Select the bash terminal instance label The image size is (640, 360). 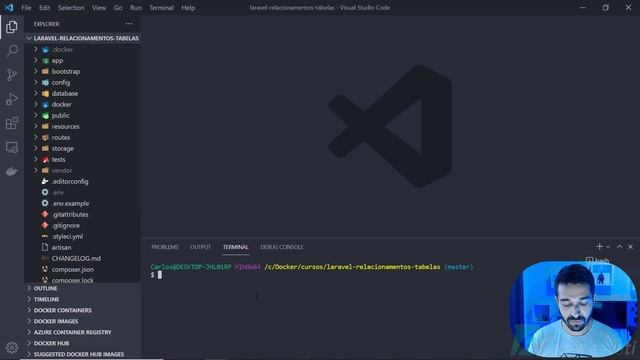point(598,260)
